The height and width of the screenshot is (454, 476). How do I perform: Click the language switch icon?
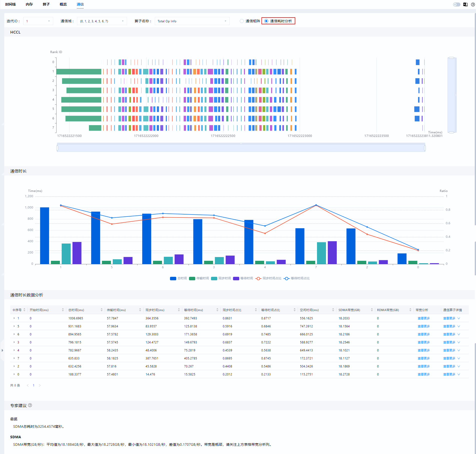click(465, 5)
